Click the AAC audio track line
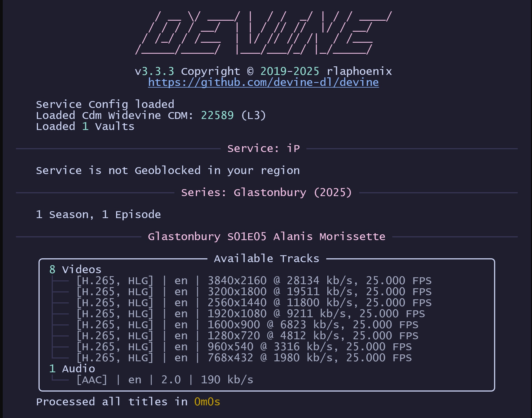Image resolution: width=532 pixels, height=418 pixels. pyautogui.click(x=164, y=380)
